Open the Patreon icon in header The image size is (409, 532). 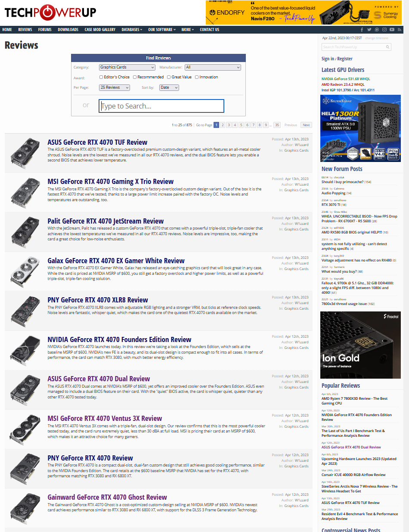pos(377,30)
